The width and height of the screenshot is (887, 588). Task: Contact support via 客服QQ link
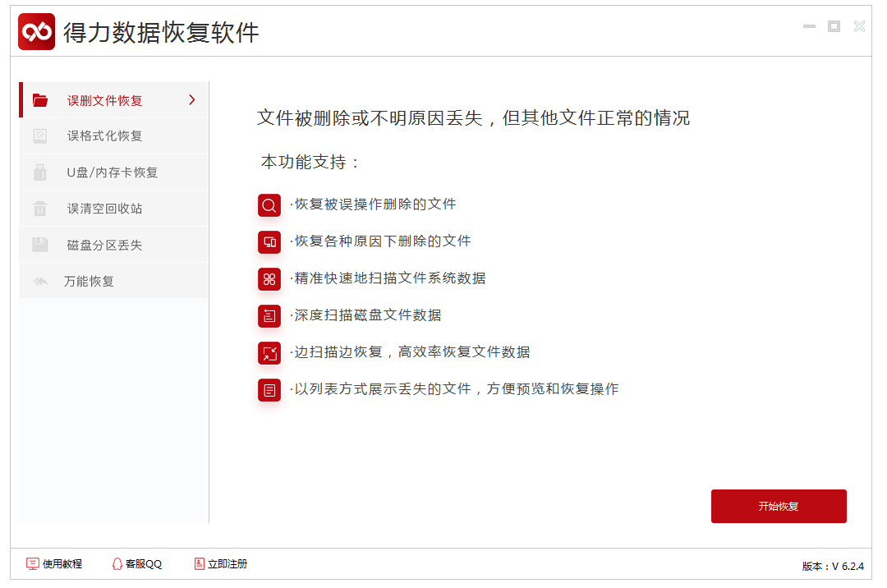point(137,563)
